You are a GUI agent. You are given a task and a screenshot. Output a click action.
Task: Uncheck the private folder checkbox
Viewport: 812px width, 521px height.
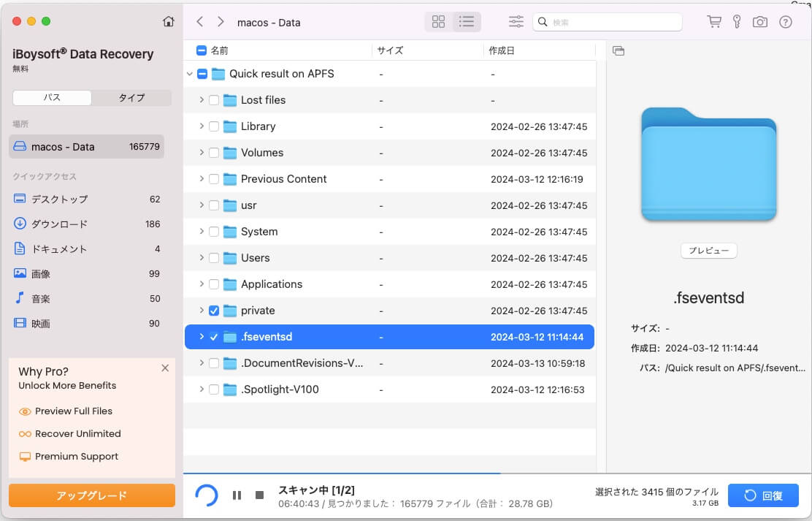[214, 311]
